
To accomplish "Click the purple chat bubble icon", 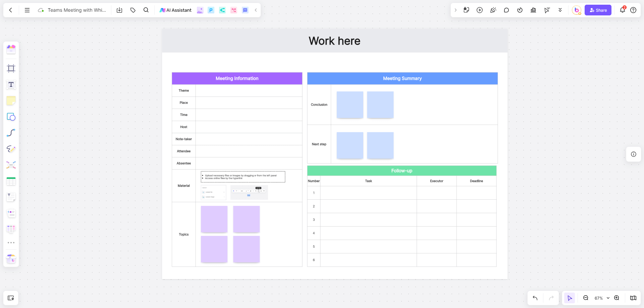I will [245, 10].
